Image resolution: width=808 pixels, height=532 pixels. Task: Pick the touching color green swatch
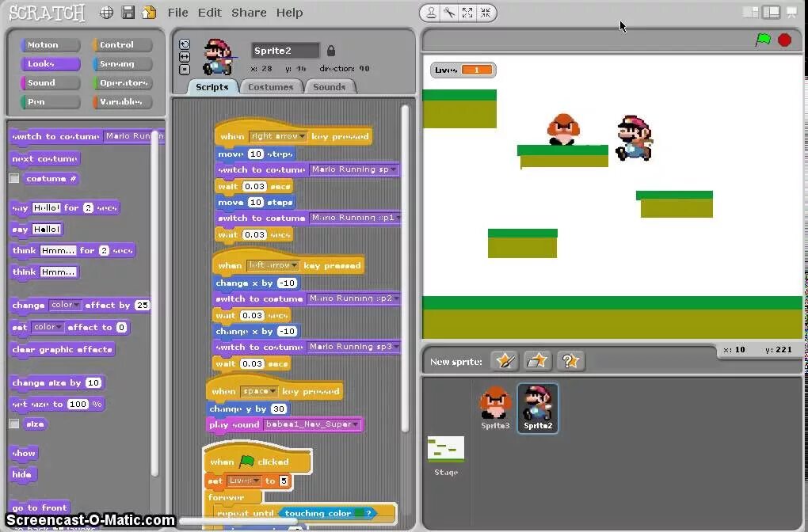tap(359, 514)
